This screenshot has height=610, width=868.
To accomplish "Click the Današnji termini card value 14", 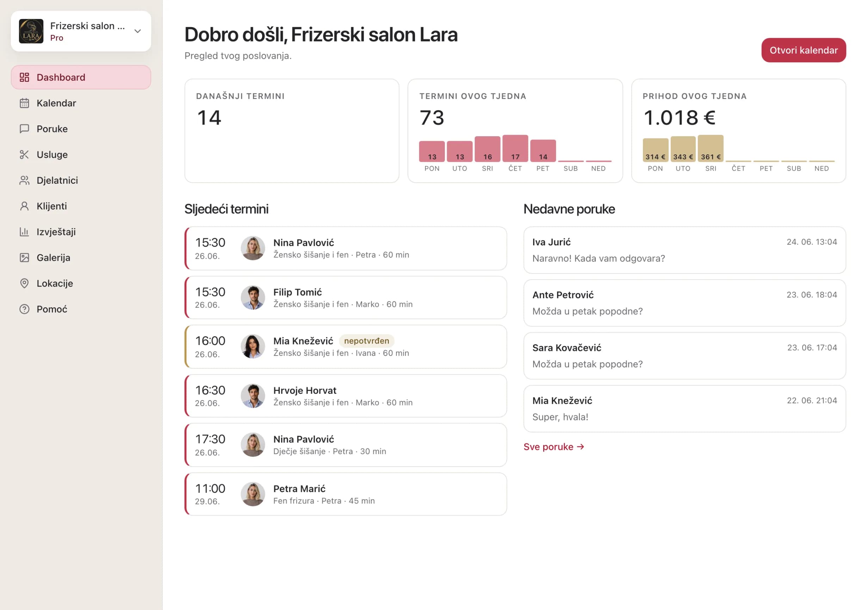I will tap(209, 118).
